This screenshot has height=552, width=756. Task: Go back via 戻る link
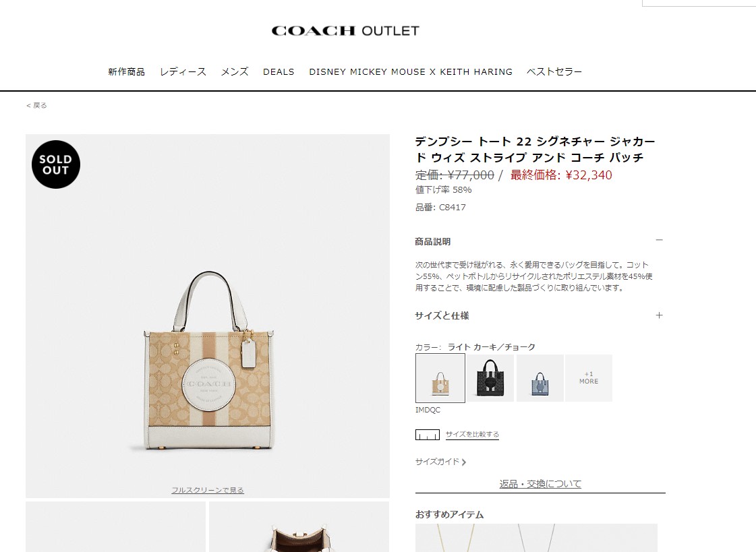click(x=36, y=106)
